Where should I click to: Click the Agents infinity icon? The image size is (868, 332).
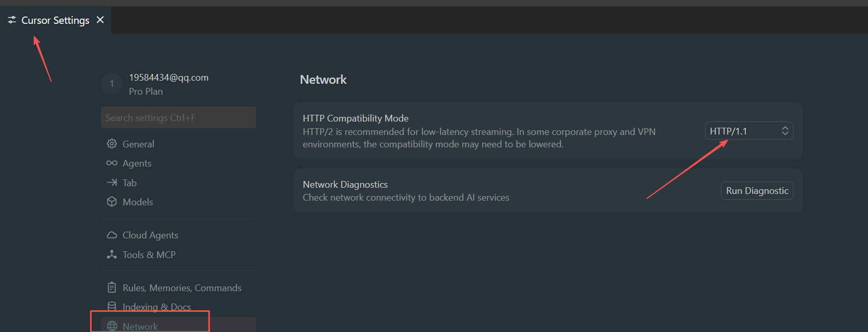point(112,163)
